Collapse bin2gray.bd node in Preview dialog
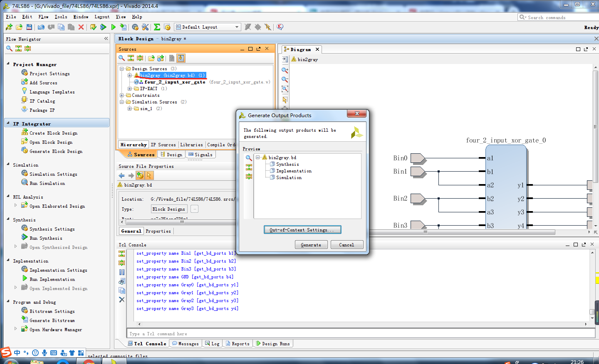This screenshot has width=599, height=364. [258, 158]
